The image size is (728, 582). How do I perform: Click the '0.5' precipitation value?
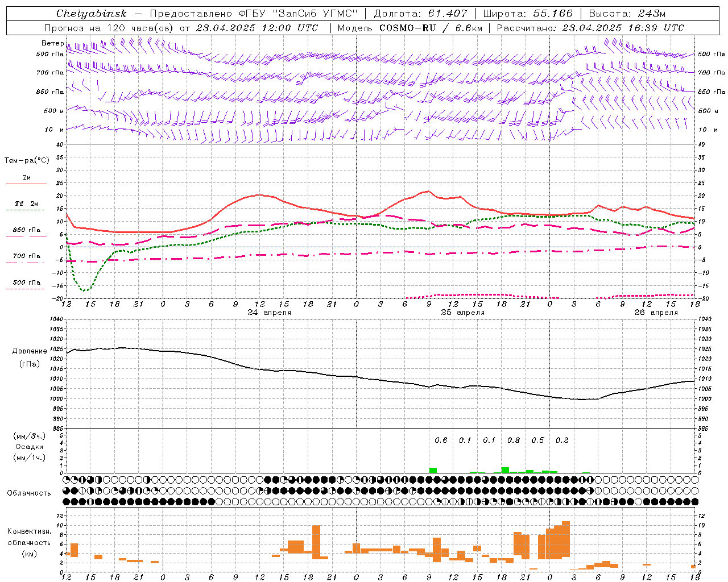click(537, 440)
